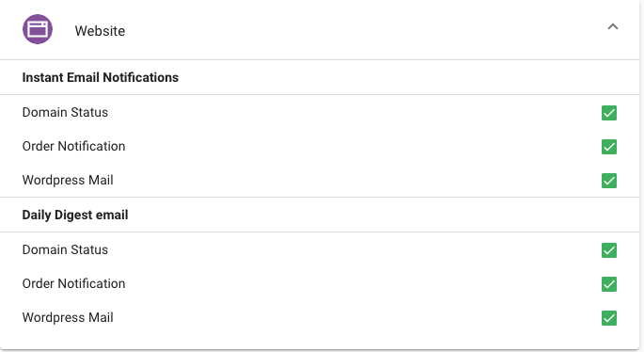Collapse the Website section with the chevron
644x352 pixels.
(x=613, y=26)
